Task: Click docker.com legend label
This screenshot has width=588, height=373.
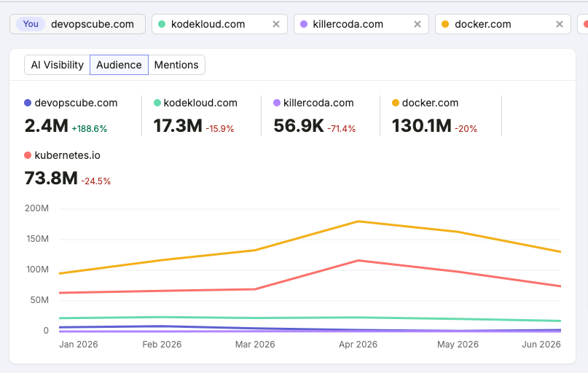Action: coord(430,103)
